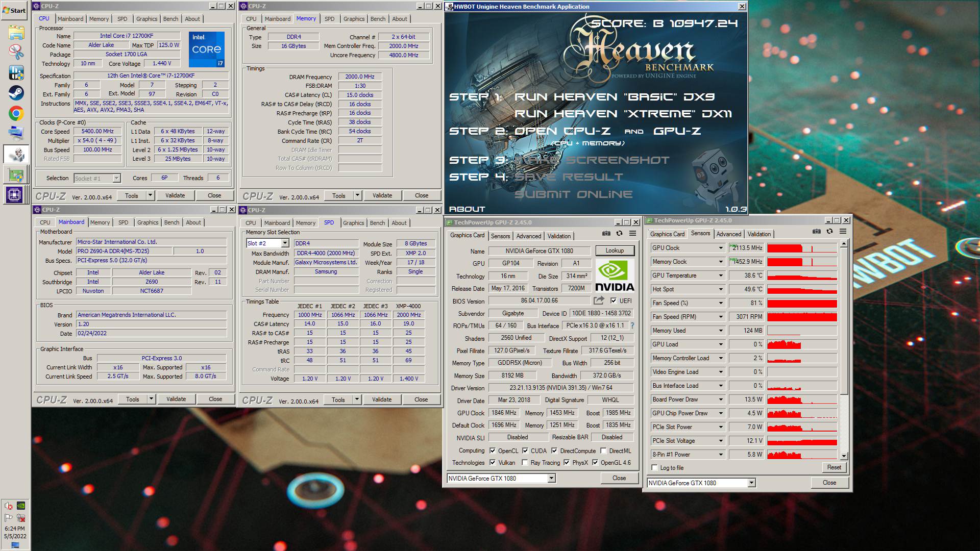Open Graphics tab in CPU-Z Mainboard window

[x=148, y=222]
